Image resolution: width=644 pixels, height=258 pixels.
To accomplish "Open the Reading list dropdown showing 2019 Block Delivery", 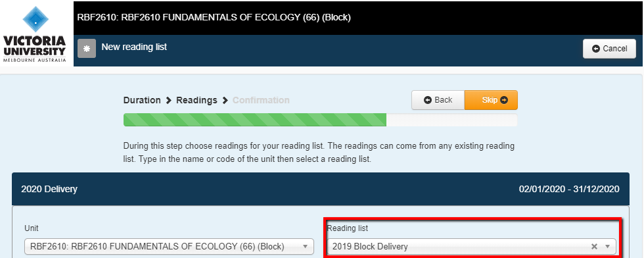I will coord(472,246).
